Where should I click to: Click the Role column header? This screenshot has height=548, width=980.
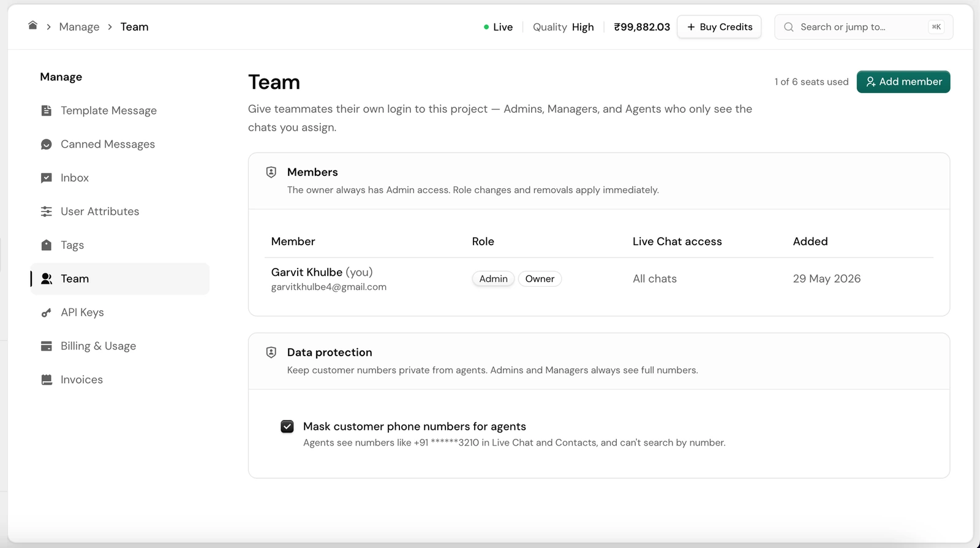483,242
